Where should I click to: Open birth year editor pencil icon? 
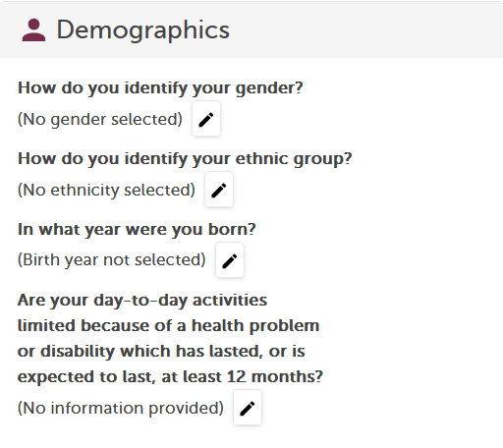click(230, 260)
